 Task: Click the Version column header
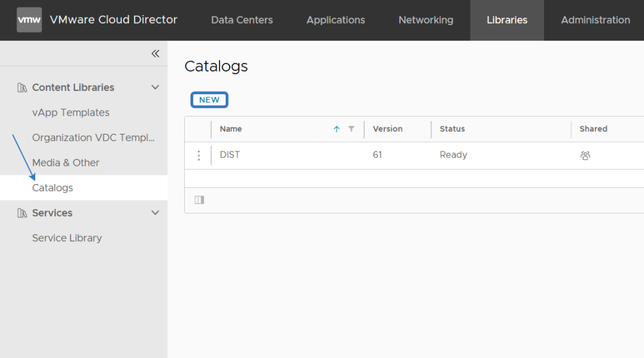(387, 129)
